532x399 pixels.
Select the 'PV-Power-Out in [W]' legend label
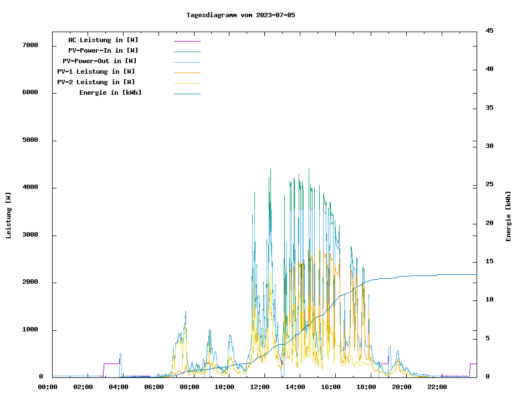100,61
